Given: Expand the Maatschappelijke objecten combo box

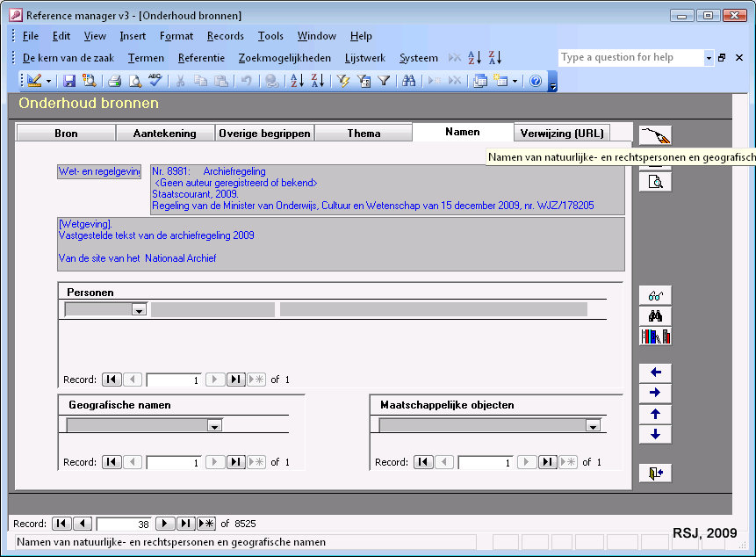Looking at the screenshot, I should coord(594,425).
